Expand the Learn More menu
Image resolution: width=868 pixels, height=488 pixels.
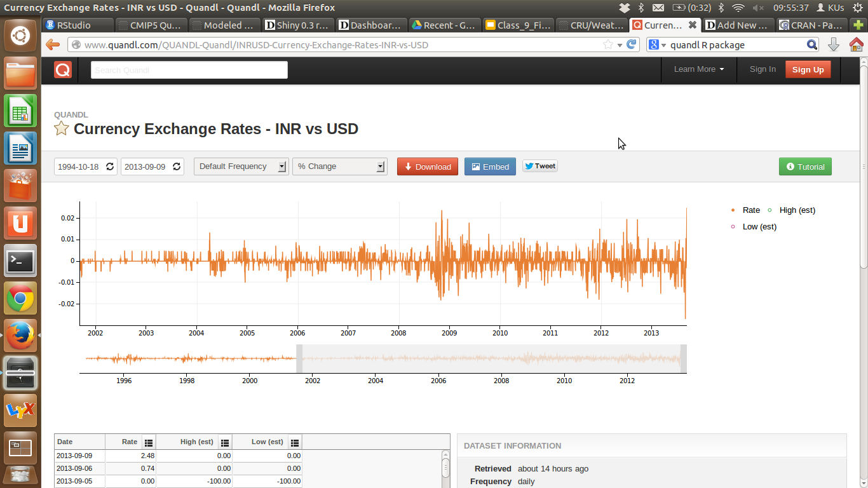(x=699, y=69)
